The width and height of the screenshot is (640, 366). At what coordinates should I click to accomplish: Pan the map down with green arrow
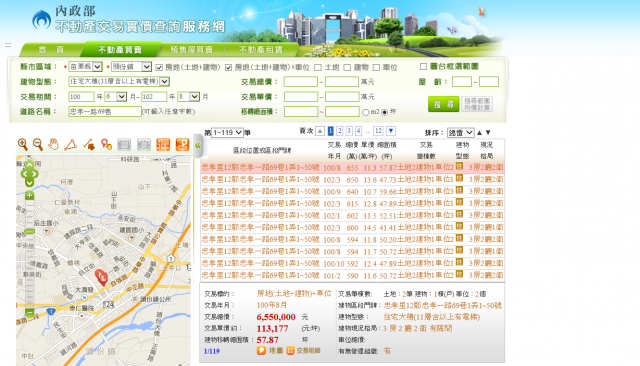point(29,183)
